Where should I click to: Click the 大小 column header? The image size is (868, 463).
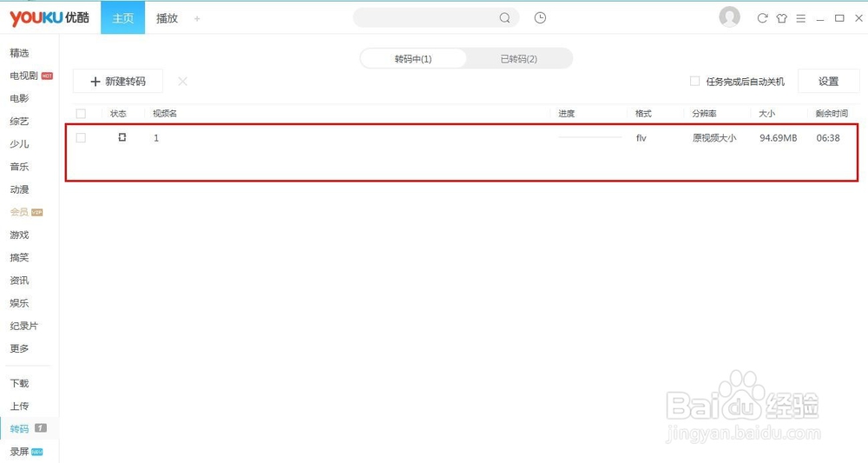766,114
